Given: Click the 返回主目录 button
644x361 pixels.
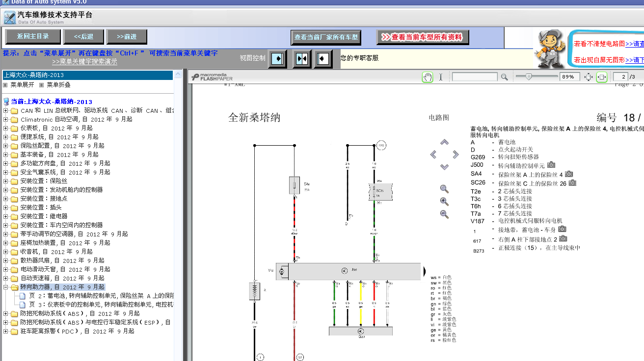Looking at the screenshot, I should tap(33, 36).
